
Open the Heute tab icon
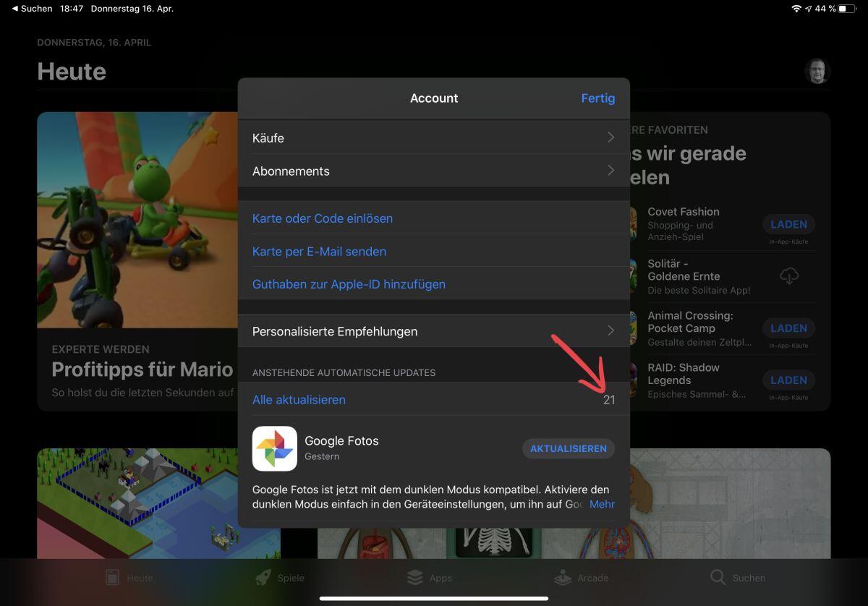[x=112, y=578]
